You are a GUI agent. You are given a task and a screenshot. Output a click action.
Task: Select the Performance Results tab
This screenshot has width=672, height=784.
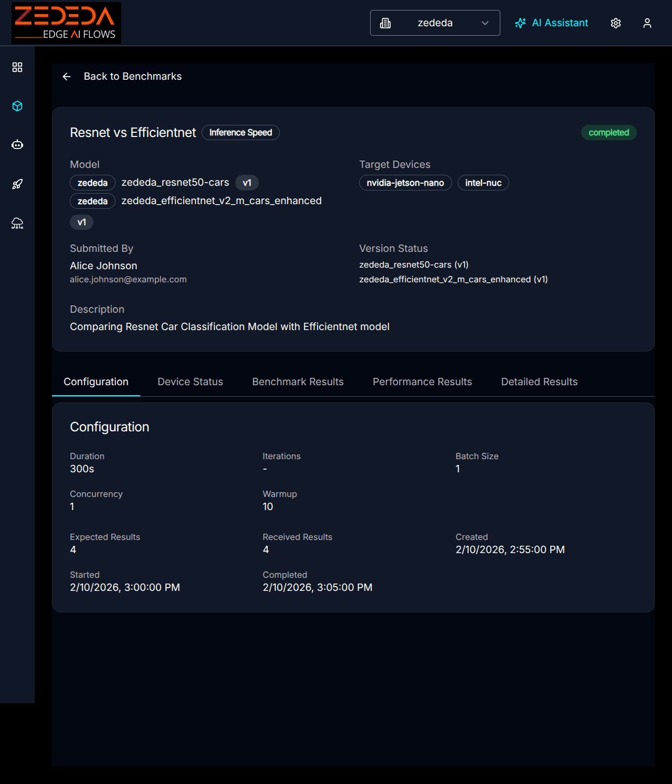[422, 382]
